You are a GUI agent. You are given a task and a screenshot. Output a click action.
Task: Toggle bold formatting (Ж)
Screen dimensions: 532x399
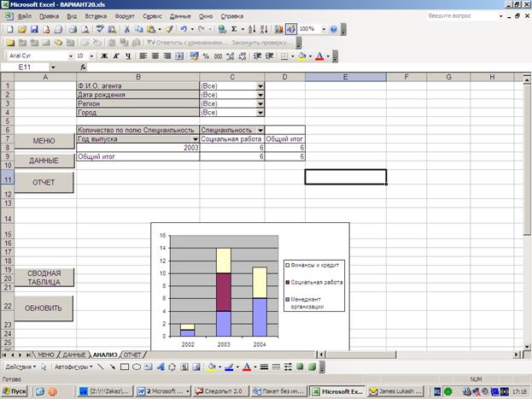tap(104, 56)
